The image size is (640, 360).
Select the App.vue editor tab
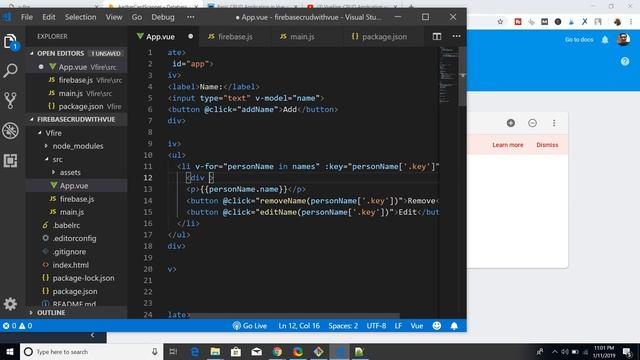(164, 36)
